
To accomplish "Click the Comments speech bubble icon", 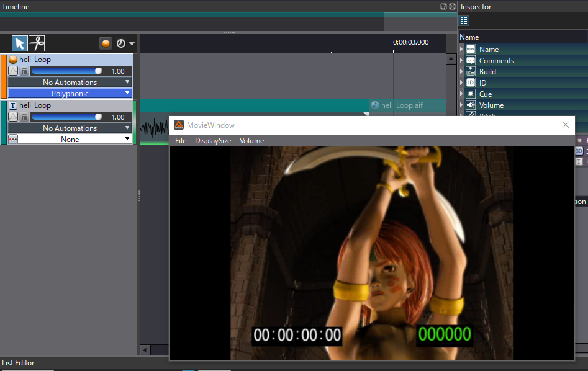I will [471, 60].
